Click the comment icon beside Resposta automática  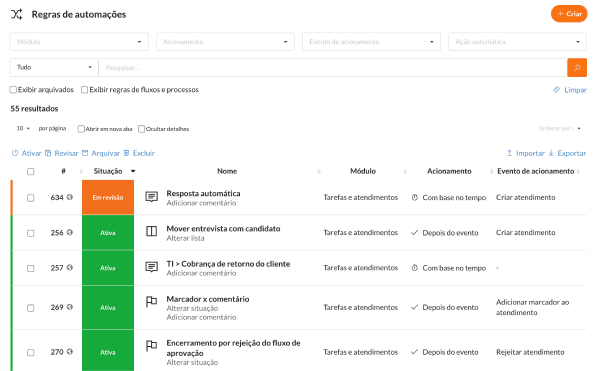[152, 197]
